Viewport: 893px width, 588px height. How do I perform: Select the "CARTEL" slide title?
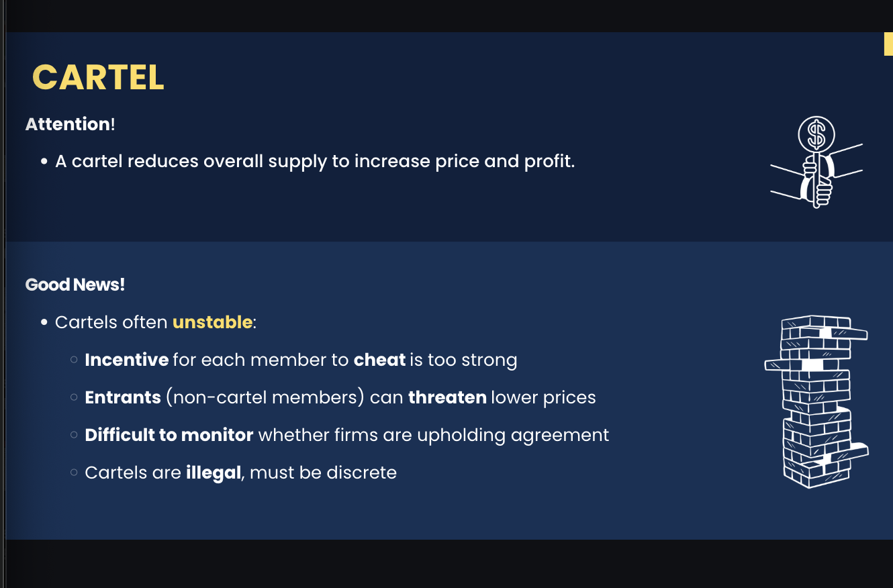pyautogui.click(x=98, y=77)
